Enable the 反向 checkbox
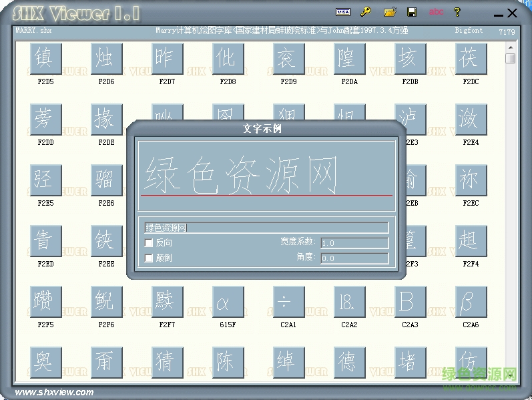 tap(149, 243)
